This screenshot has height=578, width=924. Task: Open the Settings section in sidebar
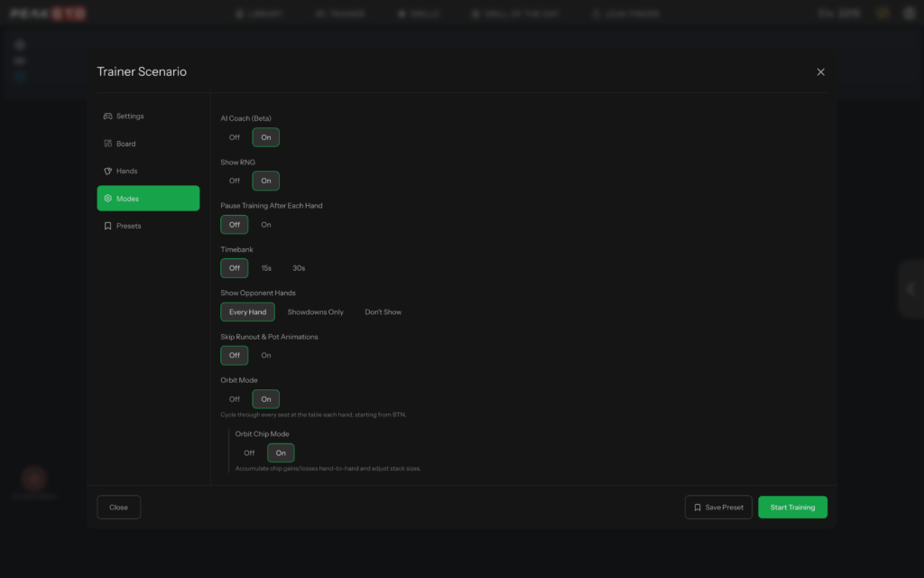pos(148,117)
